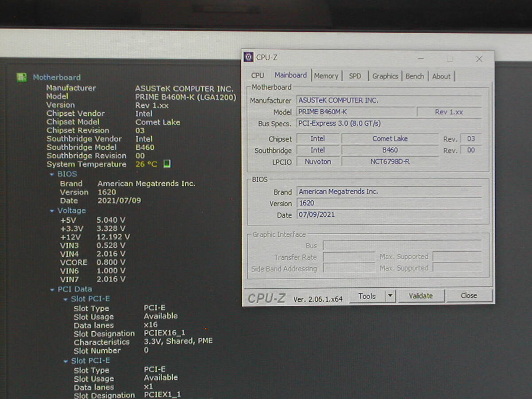Click the Southbridge B460 field in CPU-Z

[x=390, y=150]
